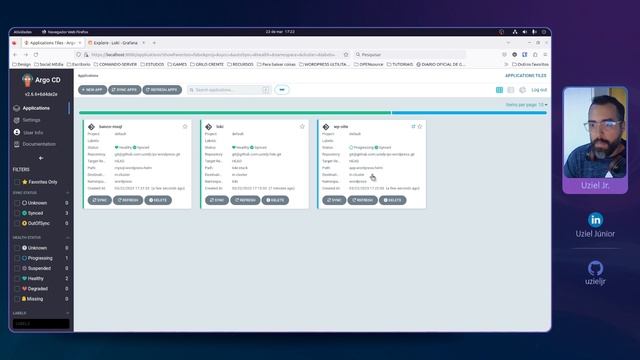Switch to the list view icon
This screenshot has width=640, height=360.
pyautogui.click(x=511, y=90)
